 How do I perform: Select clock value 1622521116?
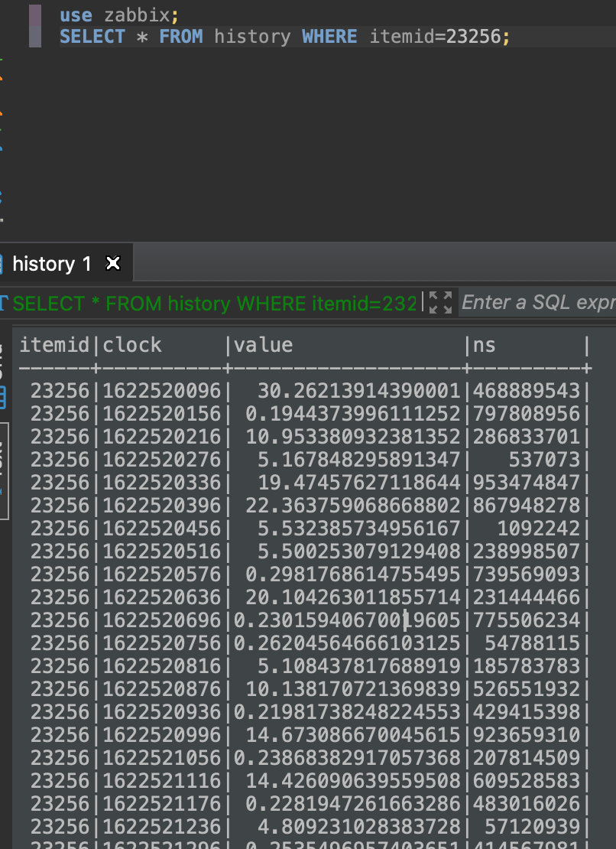(x=162, y=780)
